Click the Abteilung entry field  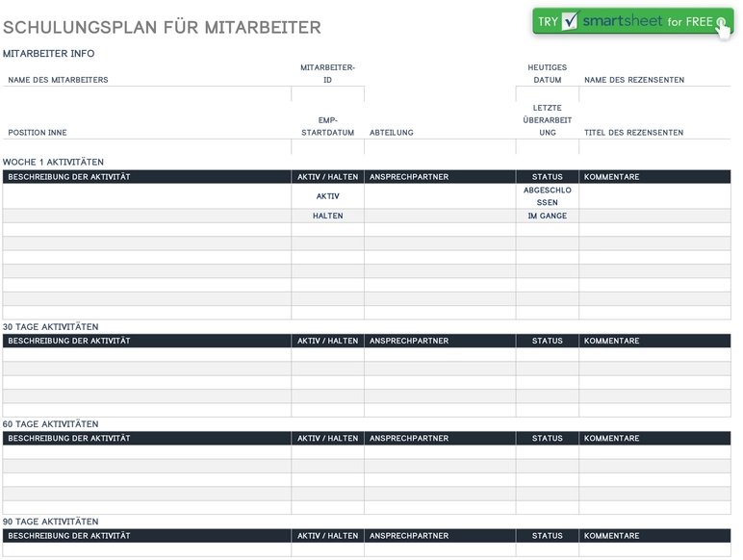click(x=439, y=147)
